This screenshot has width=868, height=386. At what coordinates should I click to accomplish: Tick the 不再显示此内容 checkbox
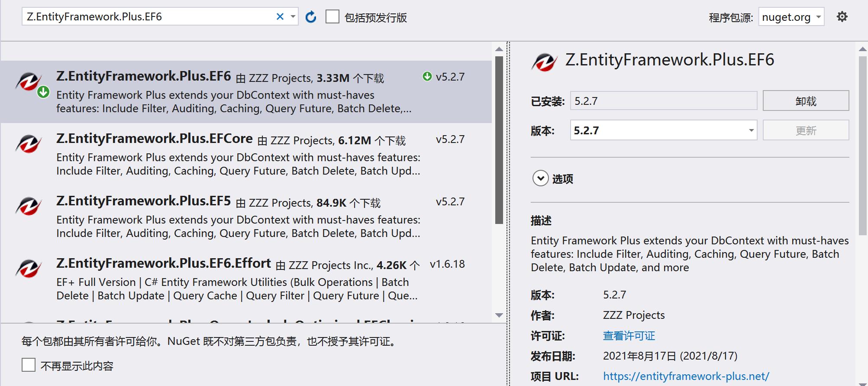pos(29,365)
